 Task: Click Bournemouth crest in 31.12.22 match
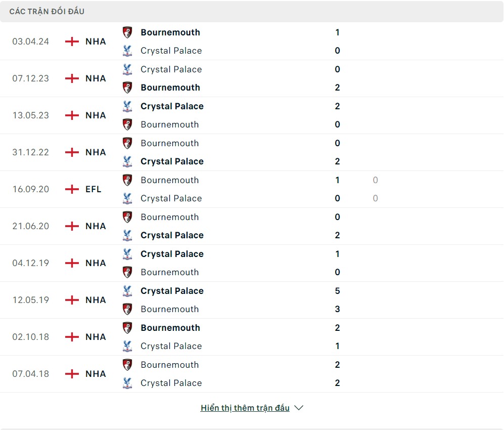pyautogui.click(x=127, y=143)
